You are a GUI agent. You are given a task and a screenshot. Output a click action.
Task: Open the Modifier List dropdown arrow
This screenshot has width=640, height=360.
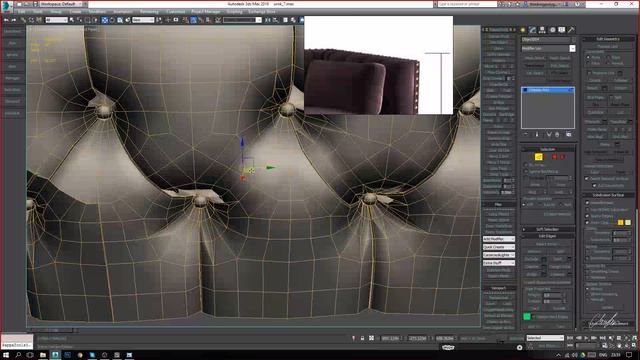click(x=572, y=48)
